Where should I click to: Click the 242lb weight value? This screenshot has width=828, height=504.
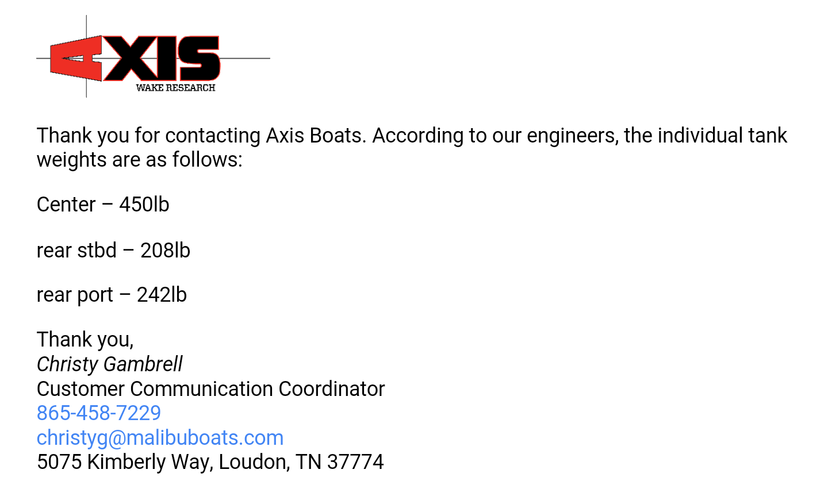click(162, 295)
